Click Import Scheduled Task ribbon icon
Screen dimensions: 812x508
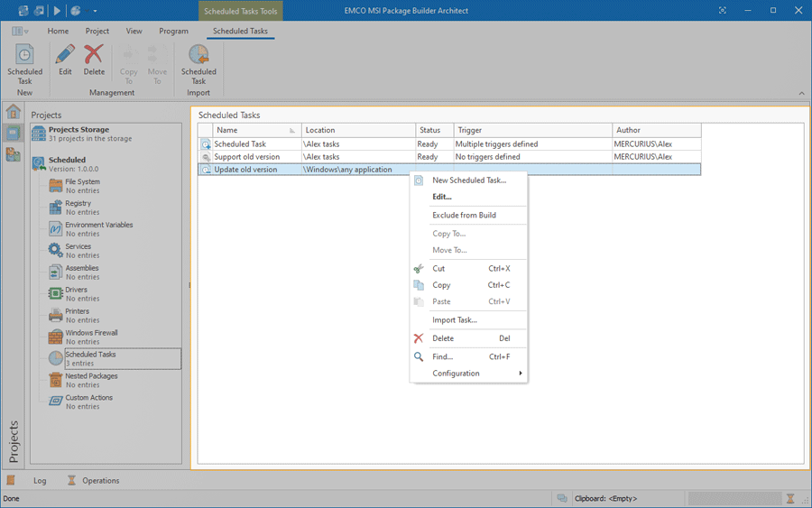(198, 54)
